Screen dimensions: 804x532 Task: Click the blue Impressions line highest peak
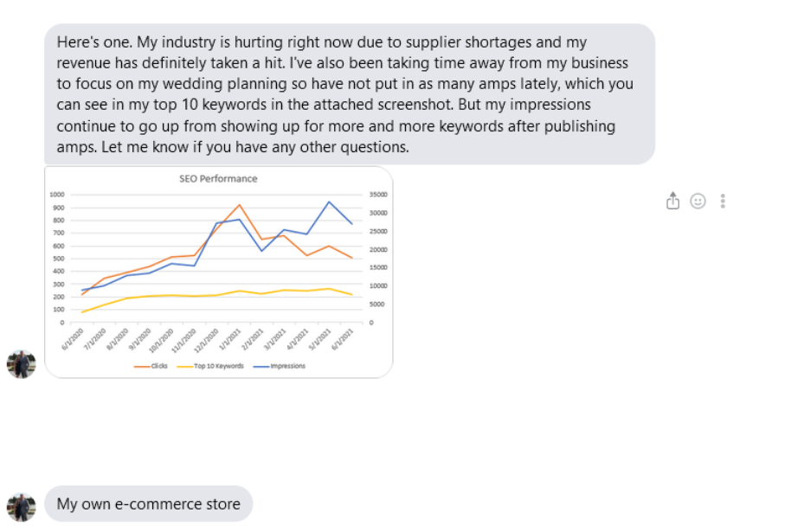pyautogui.click(x=329, y=202)
